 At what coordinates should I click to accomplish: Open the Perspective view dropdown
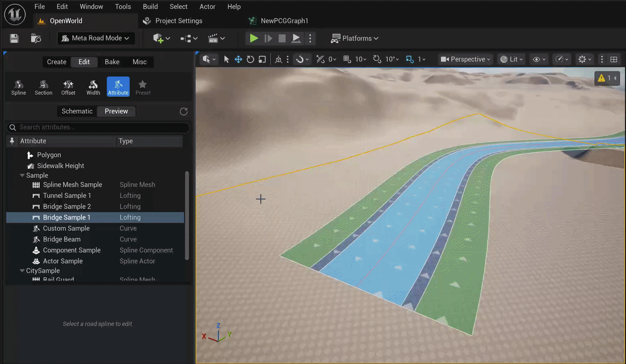[466, 59]
